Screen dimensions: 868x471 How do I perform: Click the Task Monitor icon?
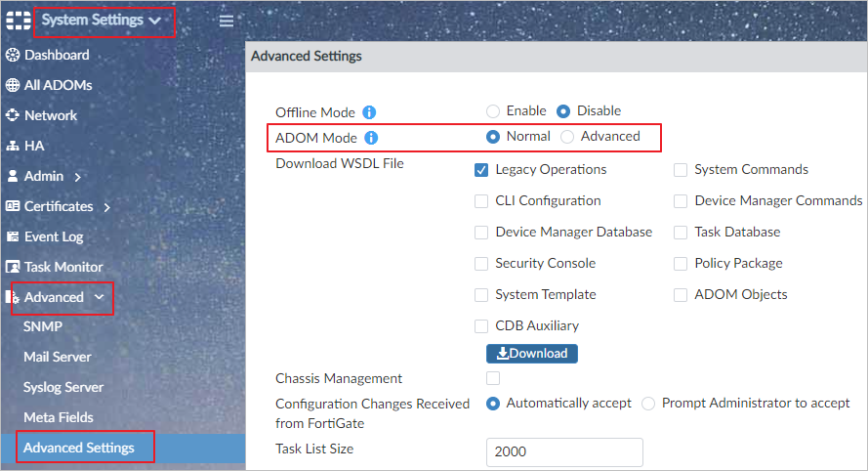(x=12, y=267)
